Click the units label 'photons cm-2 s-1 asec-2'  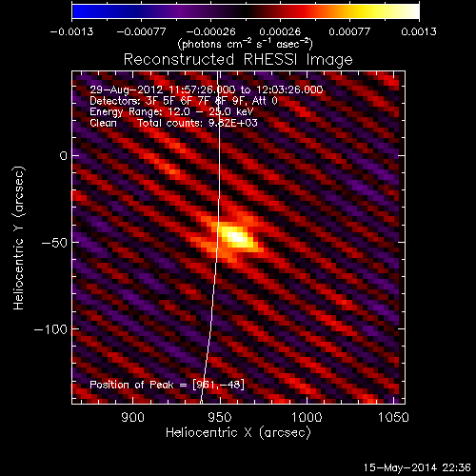[x=245, y=44]
